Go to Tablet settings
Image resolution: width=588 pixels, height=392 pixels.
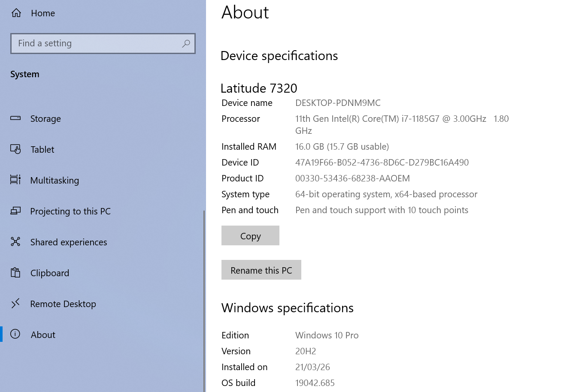tap(42, 150)
